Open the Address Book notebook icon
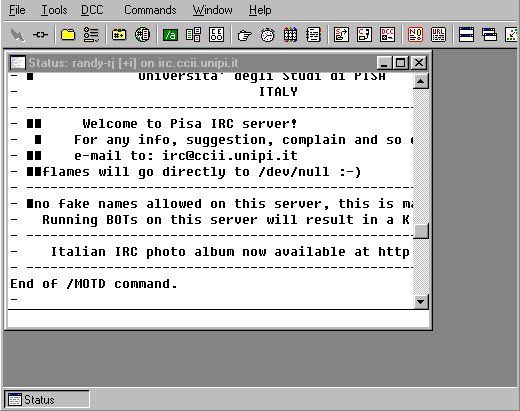520x411 pixels. tap(313, 35)
